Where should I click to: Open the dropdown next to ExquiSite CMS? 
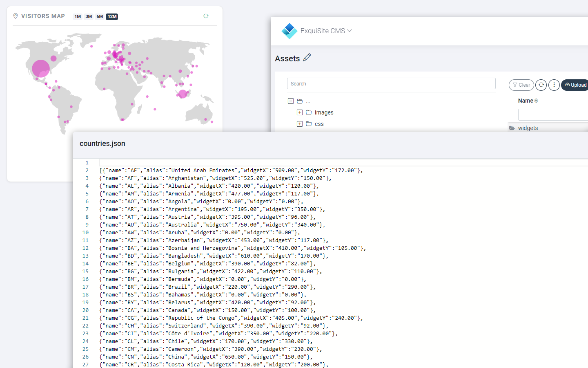click(350, 31)
